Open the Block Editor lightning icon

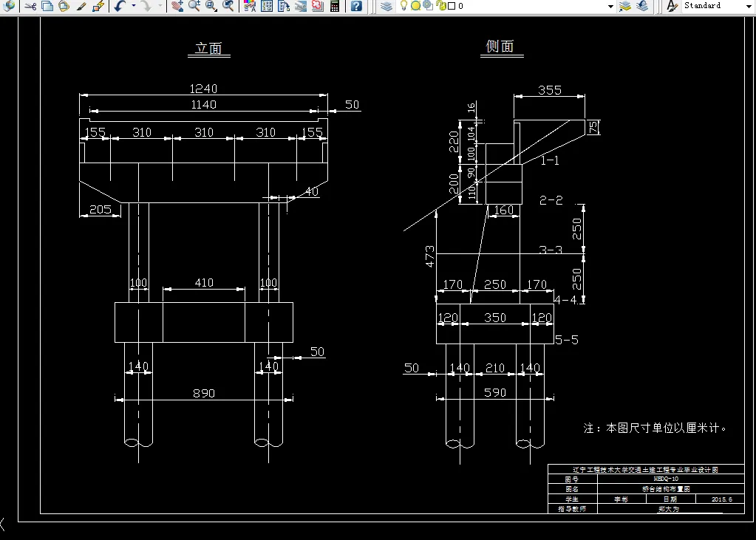click(98, 6)
